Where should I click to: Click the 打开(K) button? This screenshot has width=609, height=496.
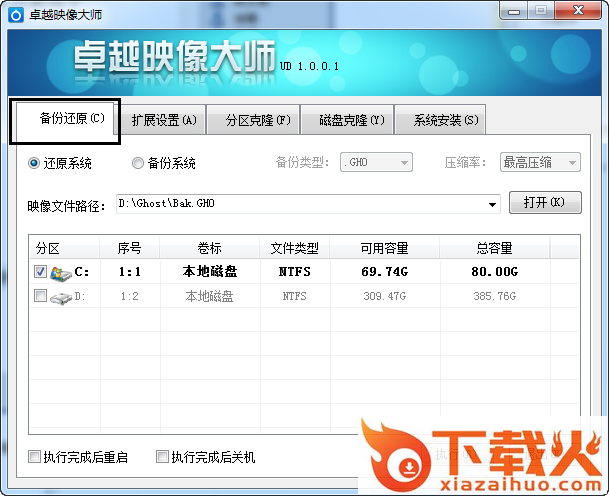click(x=545, y=202)
